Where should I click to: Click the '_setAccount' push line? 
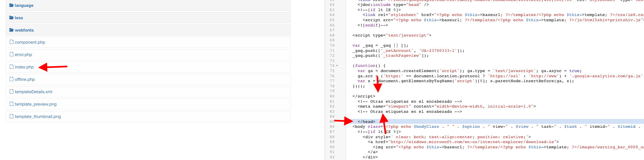coord(408,51)
